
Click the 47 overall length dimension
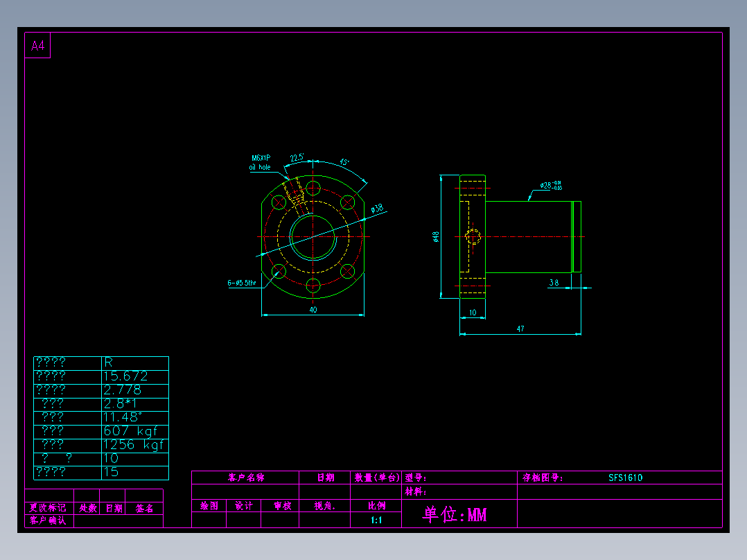tap(520, 329)
